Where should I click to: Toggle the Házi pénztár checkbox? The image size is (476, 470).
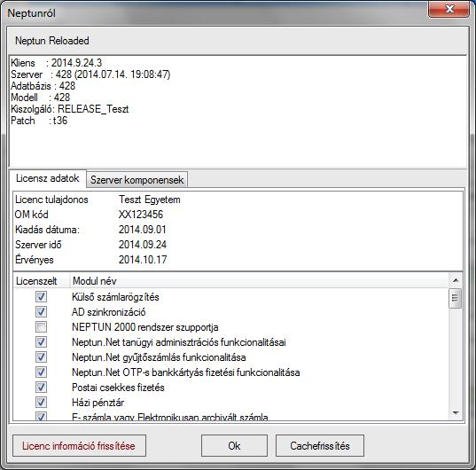coord(41,403)
